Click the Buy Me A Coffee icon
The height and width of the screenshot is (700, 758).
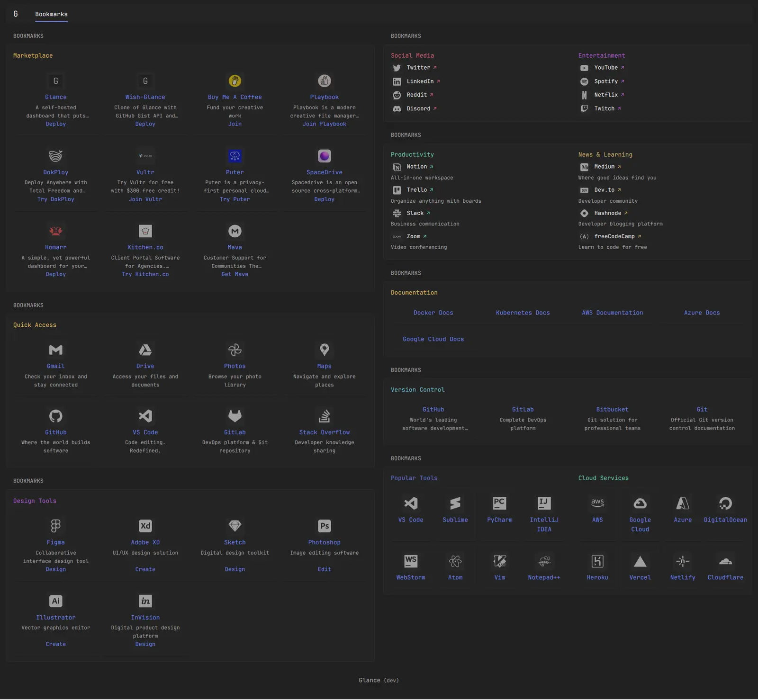(x=235, y=81)
